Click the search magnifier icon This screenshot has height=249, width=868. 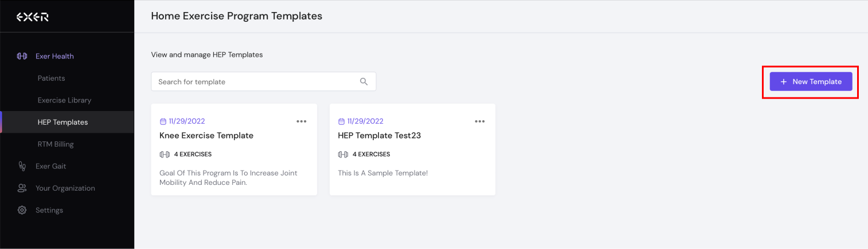click(363, 81)
